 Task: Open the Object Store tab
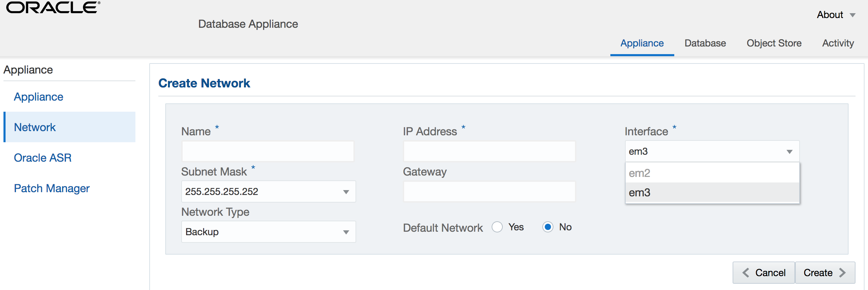[774, 43]
